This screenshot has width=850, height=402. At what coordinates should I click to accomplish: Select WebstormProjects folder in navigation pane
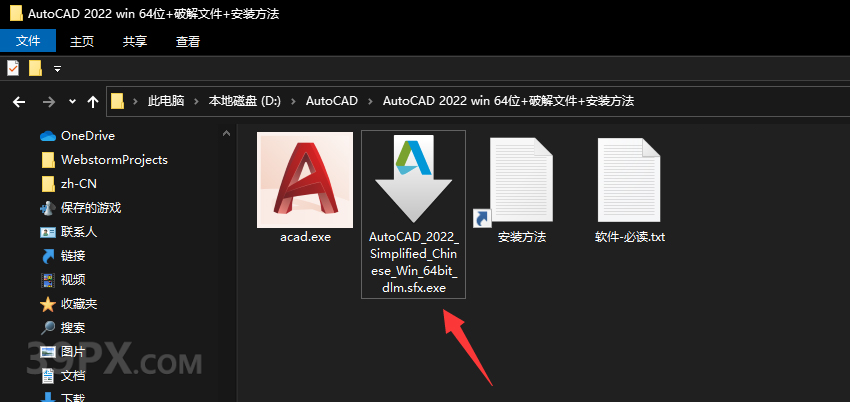click(114, 160)
